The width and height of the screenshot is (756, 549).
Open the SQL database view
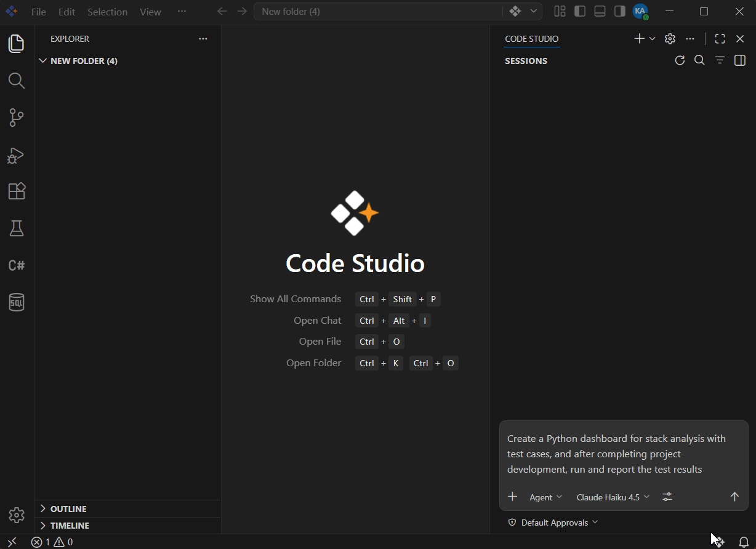pos(17,302)
